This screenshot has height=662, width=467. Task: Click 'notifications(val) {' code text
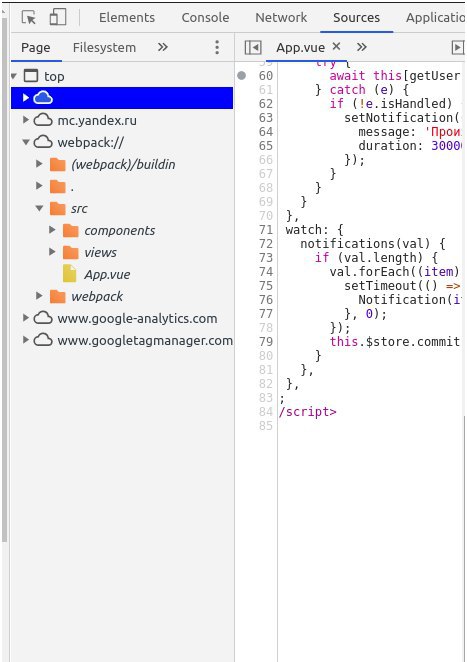[x=372, y=244]
